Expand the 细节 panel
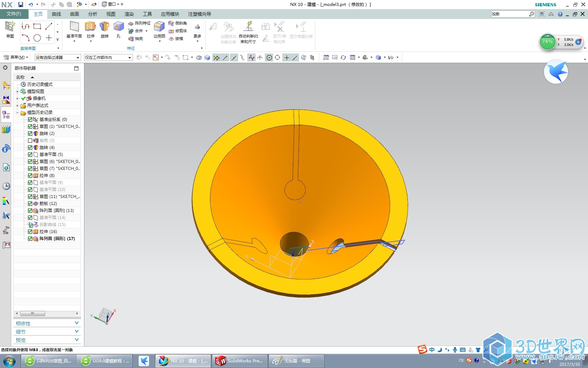This screenshot has width=588, height=368. (x=47, y=332)
